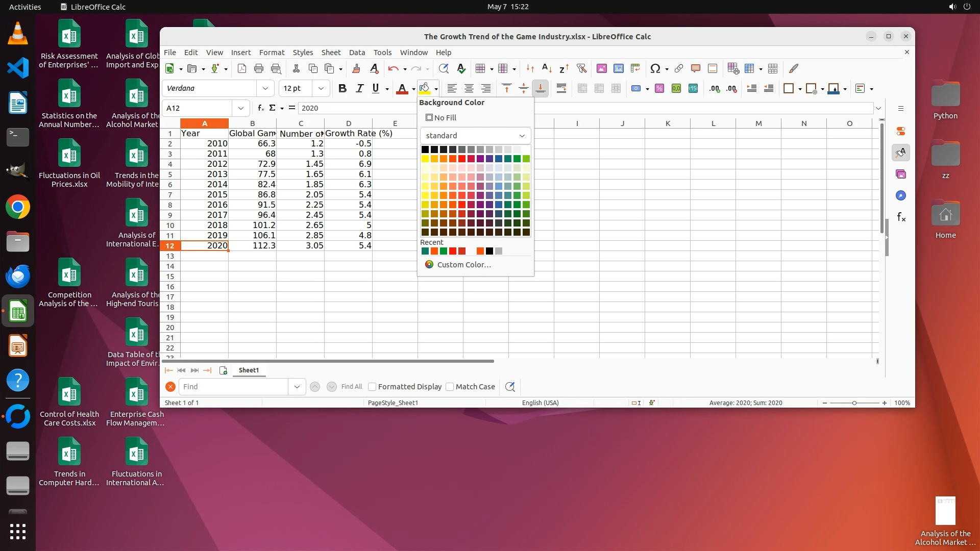Viewport: 980px width, 551px height.
Task: Expand the standard palette dropdown
Action: pyautogui.click(x=522, y=136)
